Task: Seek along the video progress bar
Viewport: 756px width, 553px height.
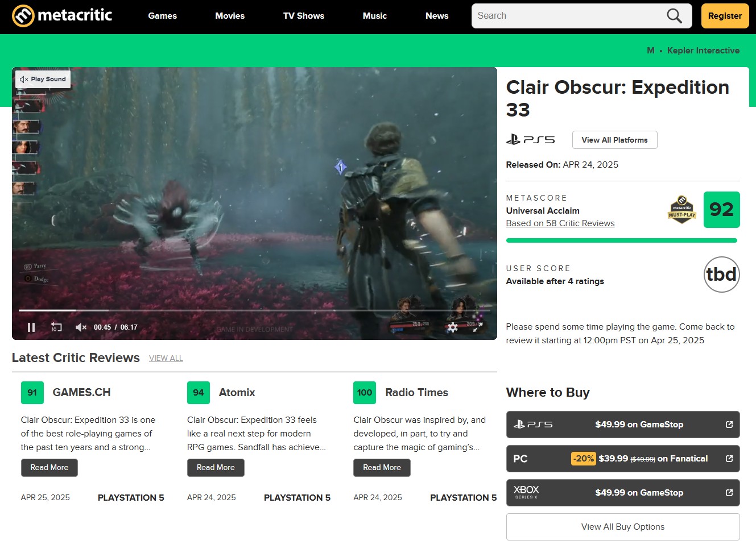Action: pyautogui.click(x=255, y=311)
